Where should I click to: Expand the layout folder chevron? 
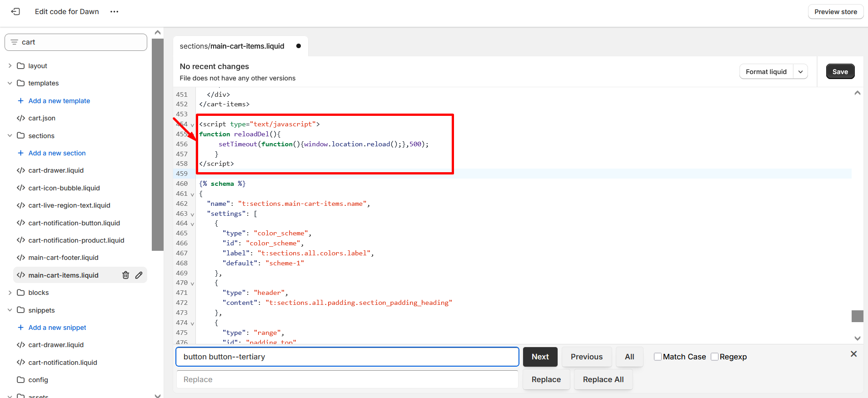[10, 66]
